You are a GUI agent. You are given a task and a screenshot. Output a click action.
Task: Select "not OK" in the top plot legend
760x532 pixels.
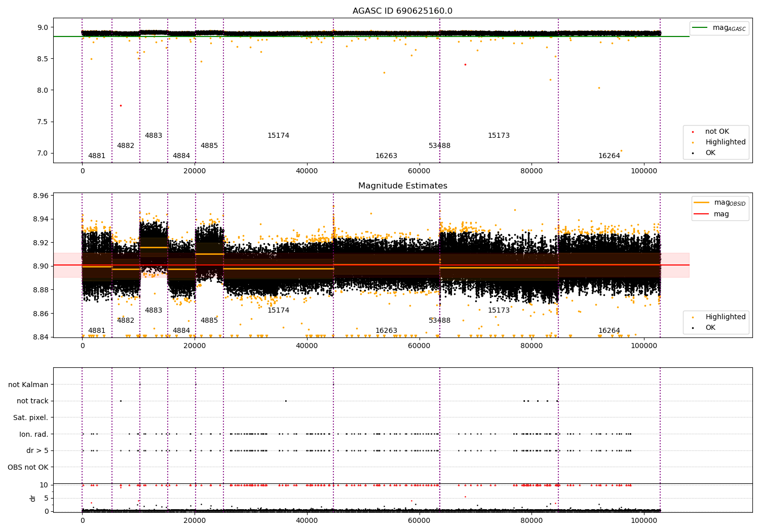(717, 132)
